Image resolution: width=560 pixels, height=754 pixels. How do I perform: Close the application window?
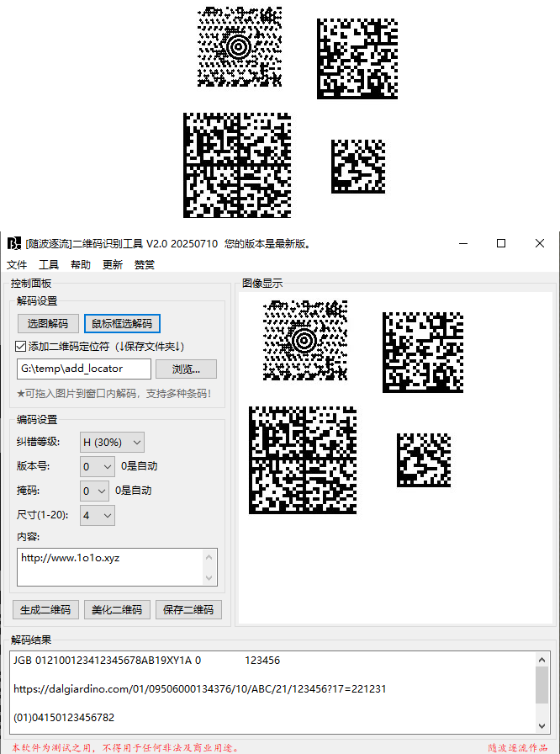point(539,243)
